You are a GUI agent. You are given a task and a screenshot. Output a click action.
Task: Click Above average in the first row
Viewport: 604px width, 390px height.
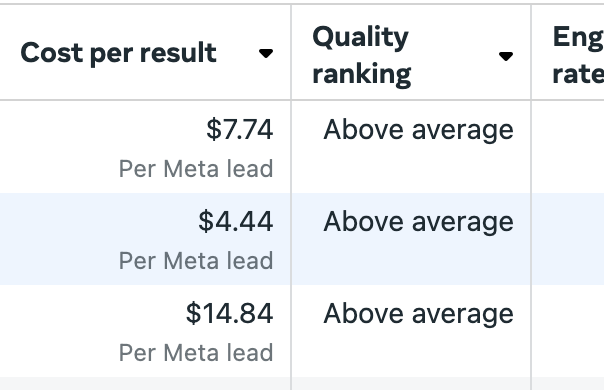click(418, 130)
